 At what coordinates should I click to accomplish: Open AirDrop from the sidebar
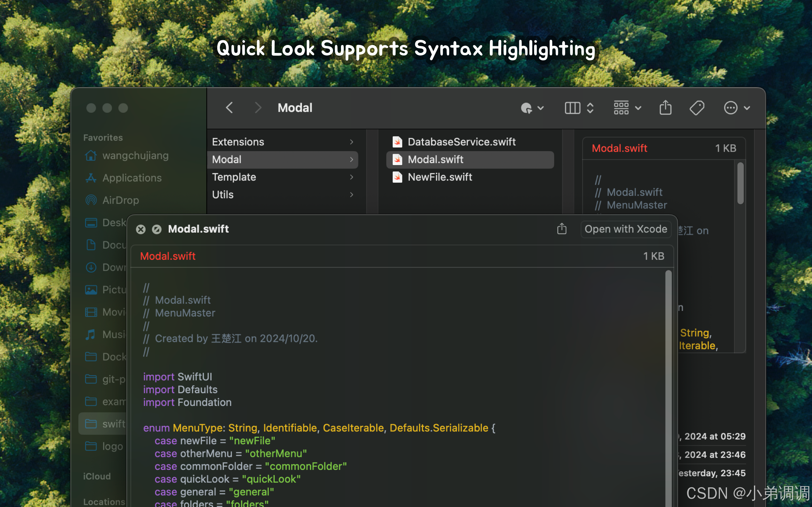pyautogui.click(x=121, y=200)
